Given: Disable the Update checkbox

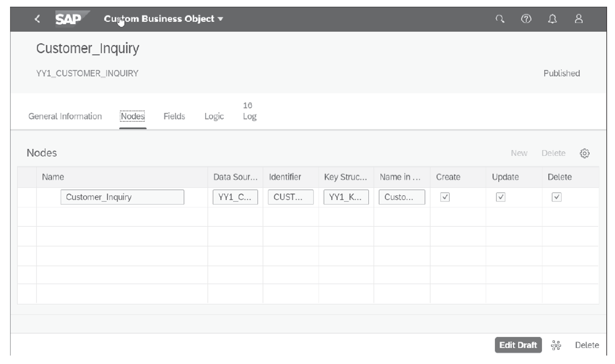Looking at the screenshot, I should click(500, 197).
